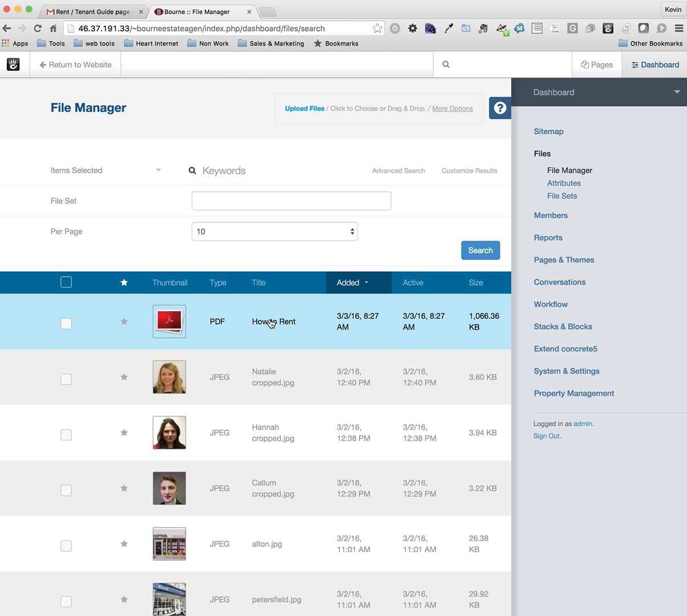Check the How to Rent PDF row checkbox
This screenshot has height=616, width=687.
[66, 323]
